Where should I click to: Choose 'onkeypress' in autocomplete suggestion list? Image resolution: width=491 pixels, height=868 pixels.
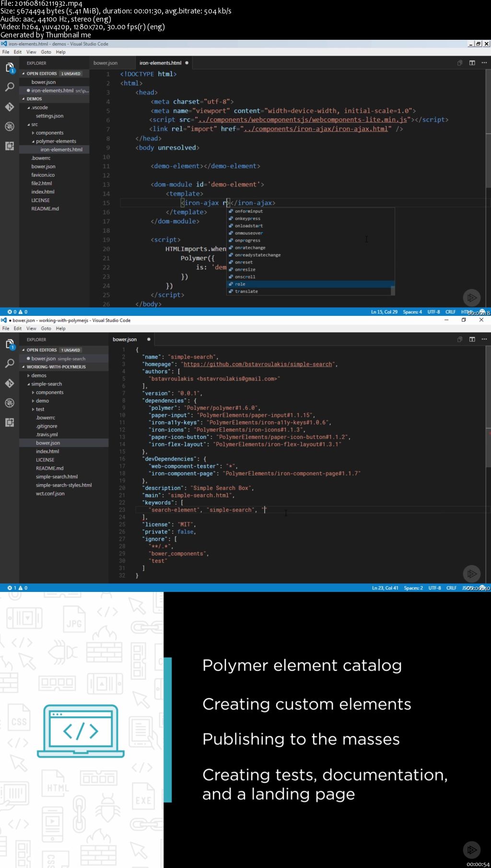(310, 219)
